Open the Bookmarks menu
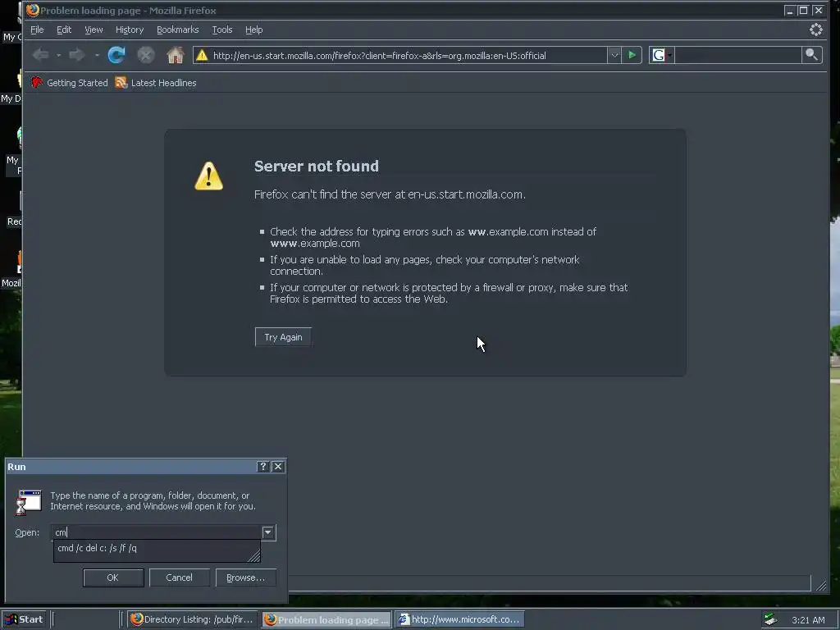840x630 pixels. pos(177,30)
